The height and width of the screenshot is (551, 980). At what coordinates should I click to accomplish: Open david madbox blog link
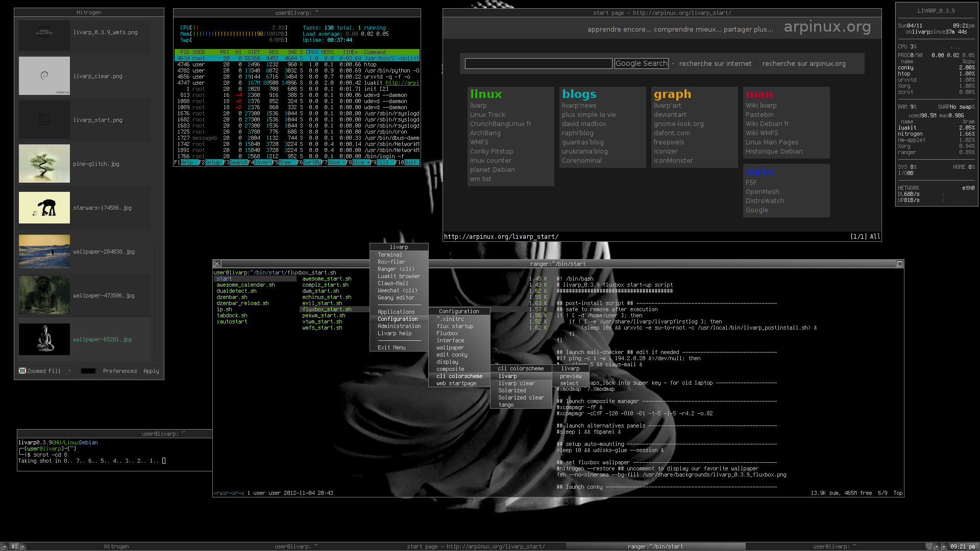[x=584, y=123]
